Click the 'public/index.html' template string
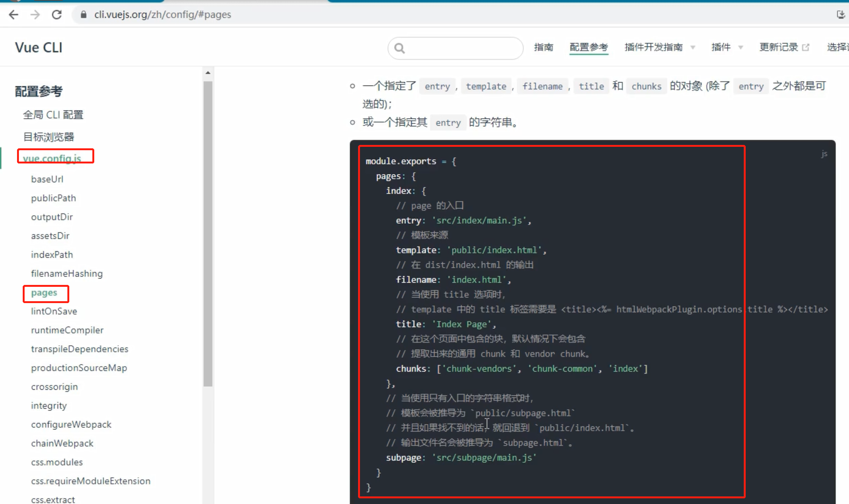This screenshot has width=849, height=504. (494, 250)
